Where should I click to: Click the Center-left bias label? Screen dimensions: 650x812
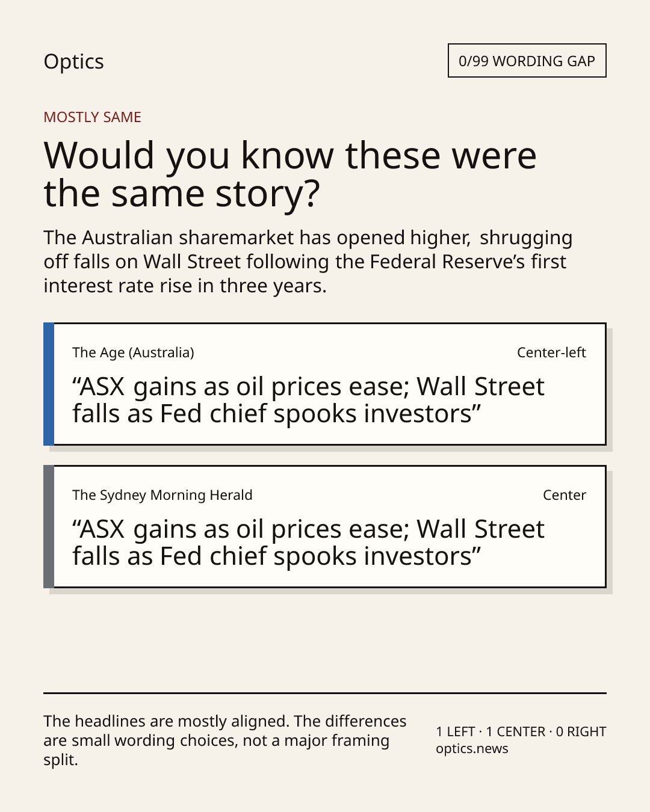pos(551,352)
